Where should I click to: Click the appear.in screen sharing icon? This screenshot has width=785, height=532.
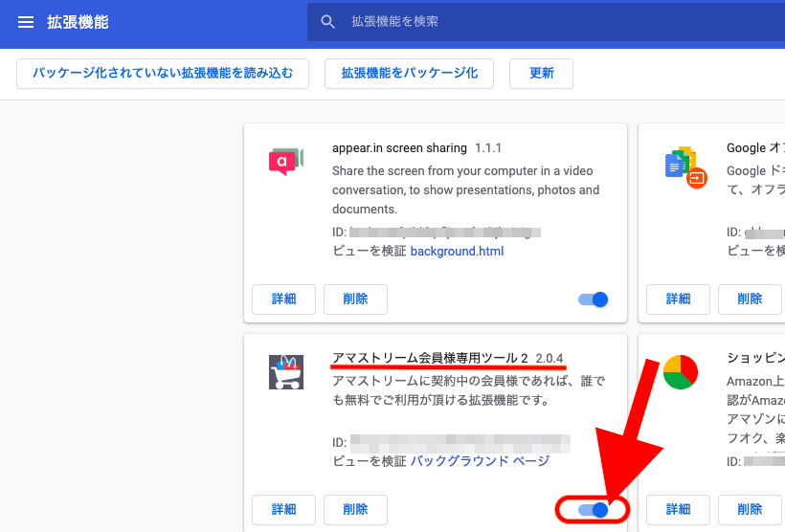point(286,161)
